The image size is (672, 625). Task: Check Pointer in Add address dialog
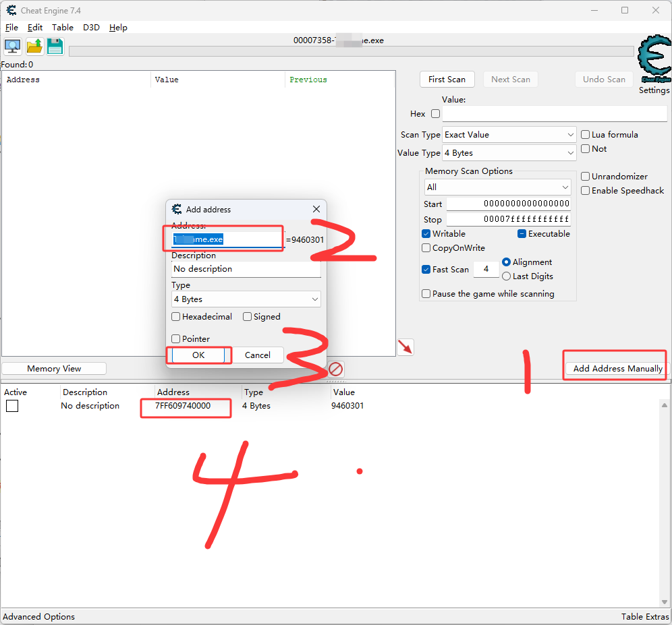(175, 339)
